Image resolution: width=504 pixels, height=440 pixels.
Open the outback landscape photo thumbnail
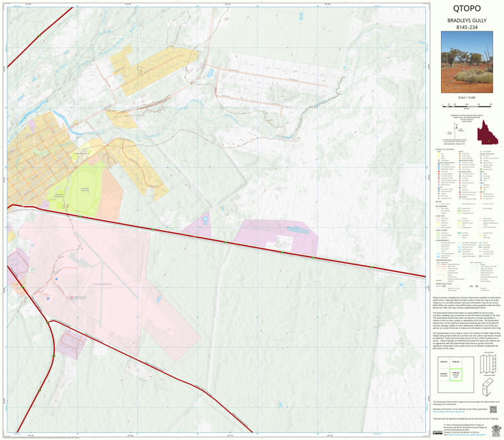[467, 62]
